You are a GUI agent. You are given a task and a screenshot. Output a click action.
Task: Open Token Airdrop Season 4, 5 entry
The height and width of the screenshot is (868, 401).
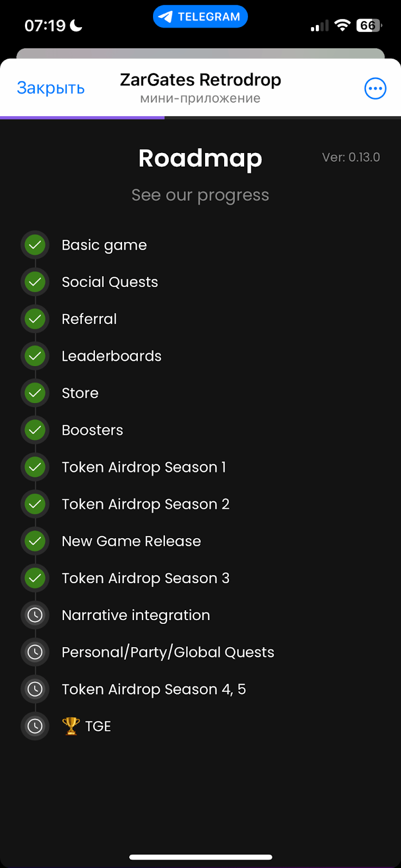[x=154, y=690]
